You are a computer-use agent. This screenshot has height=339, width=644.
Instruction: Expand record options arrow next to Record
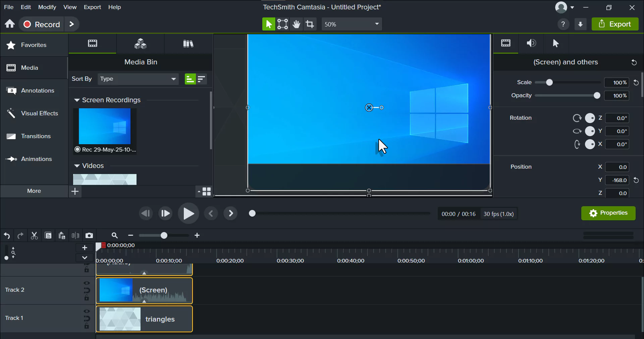tap(71, 24)
